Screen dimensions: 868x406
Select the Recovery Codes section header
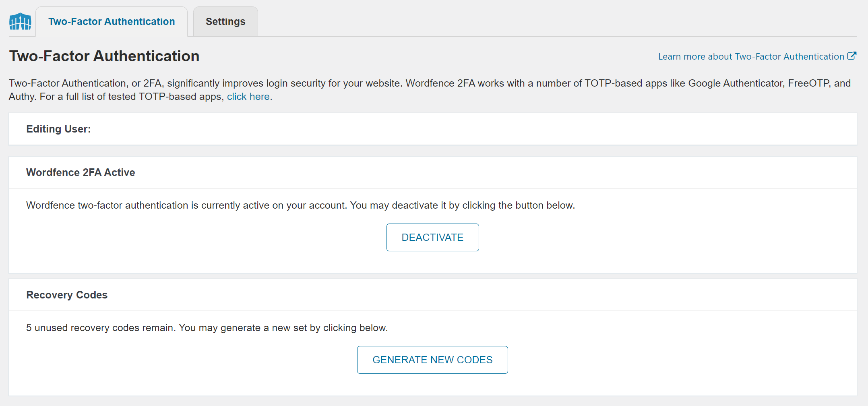67,295
